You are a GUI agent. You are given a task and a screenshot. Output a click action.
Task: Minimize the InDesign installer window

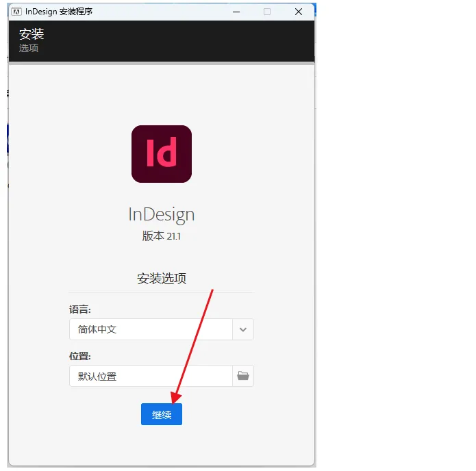point(236,12)
